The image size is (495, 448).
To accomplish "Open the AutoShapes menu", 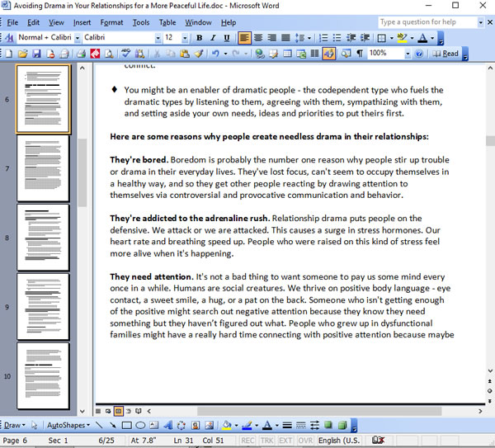I will click(68, 425).
